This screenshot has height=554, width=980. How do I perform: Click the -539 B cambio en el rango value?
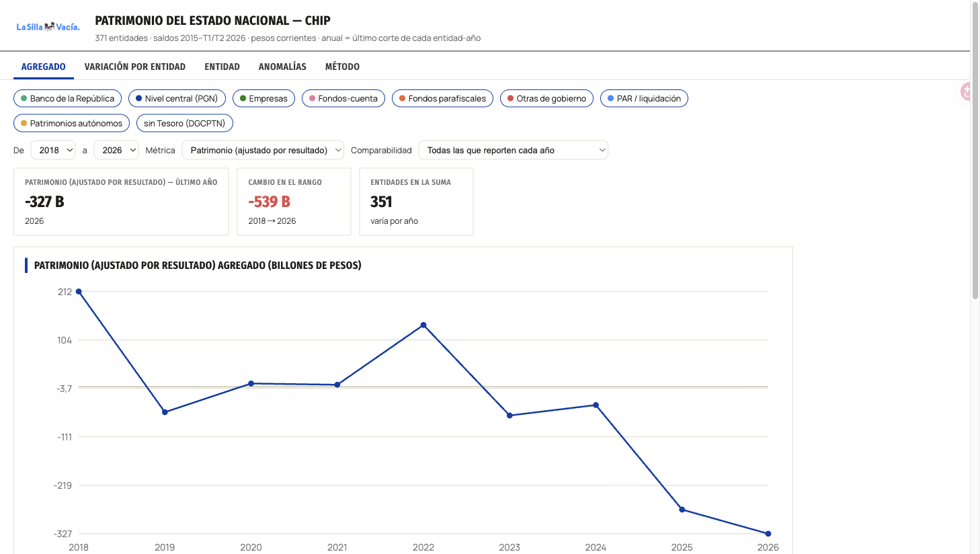coord(270,202)
